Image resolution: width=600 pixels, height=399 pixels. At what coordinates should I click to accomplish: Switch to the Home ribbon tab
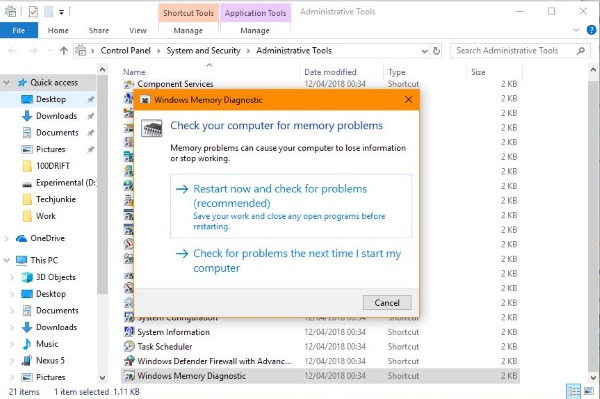coord(58,31)
